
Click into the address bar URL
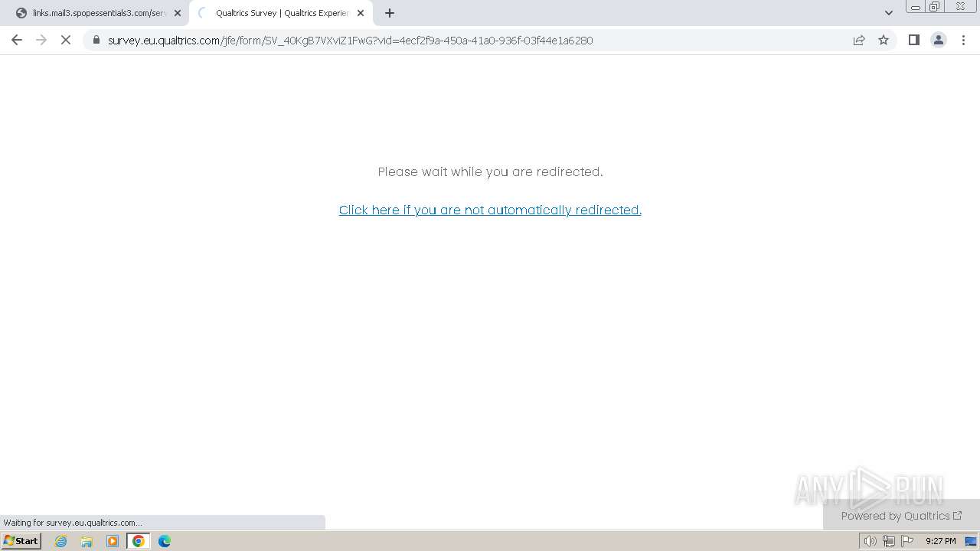[350, 41]
